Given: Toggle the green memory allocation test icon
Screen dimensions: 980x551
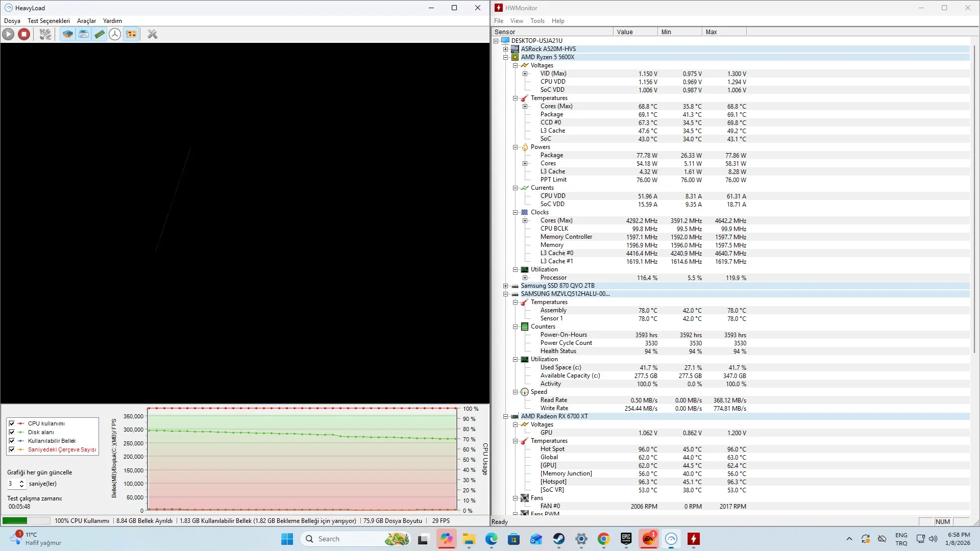Looking at the screenshot, I should (x=100, y=34).
